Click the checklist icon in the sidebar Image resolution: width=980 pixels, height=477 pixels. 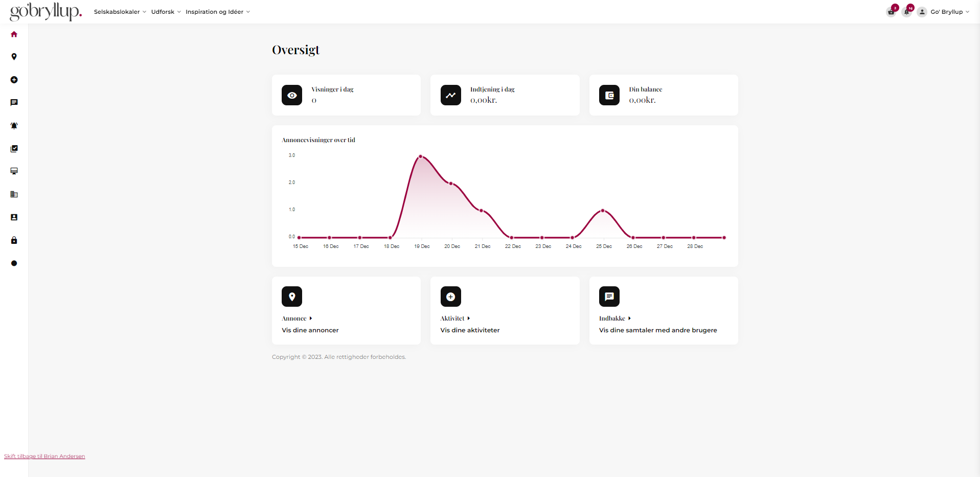click(x=14, y=149)
